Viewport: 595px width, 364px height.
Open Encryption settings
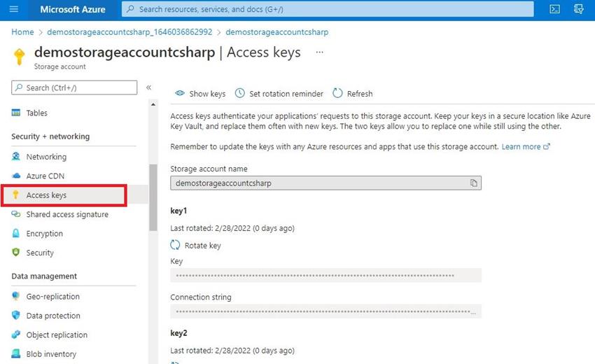44,234
